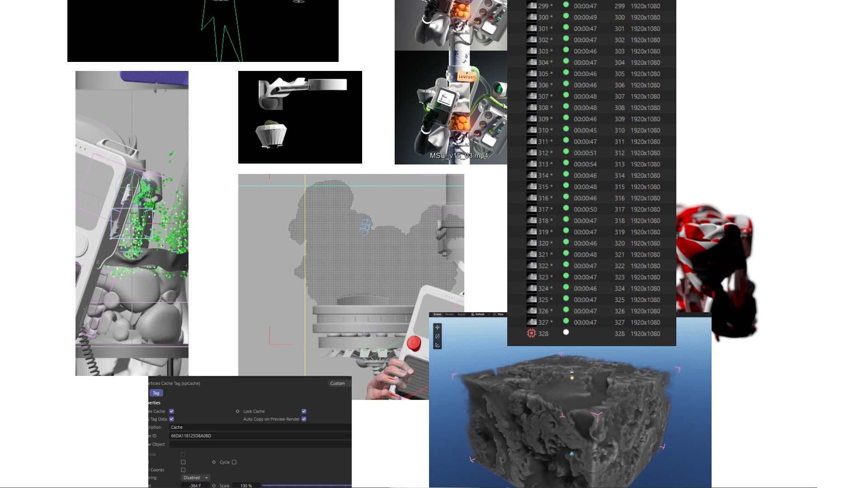Click the green status dot for frame 310

pos(566,130)
